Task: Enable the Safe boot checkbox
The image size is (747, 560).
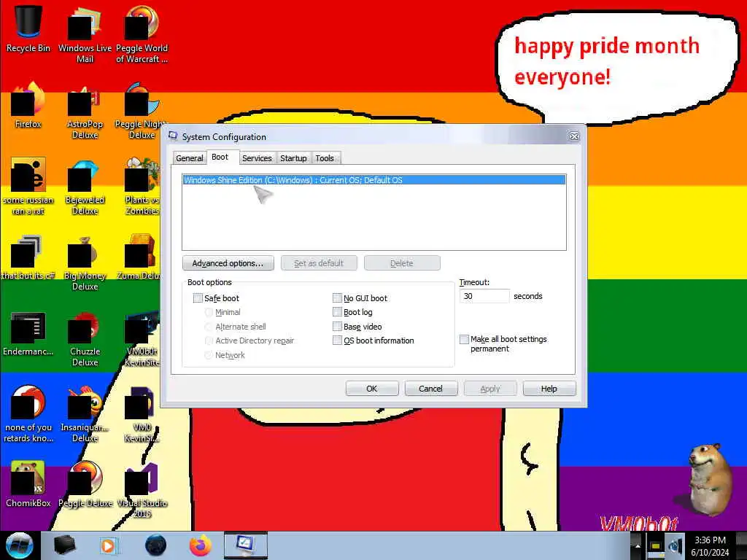Action: 198,298
